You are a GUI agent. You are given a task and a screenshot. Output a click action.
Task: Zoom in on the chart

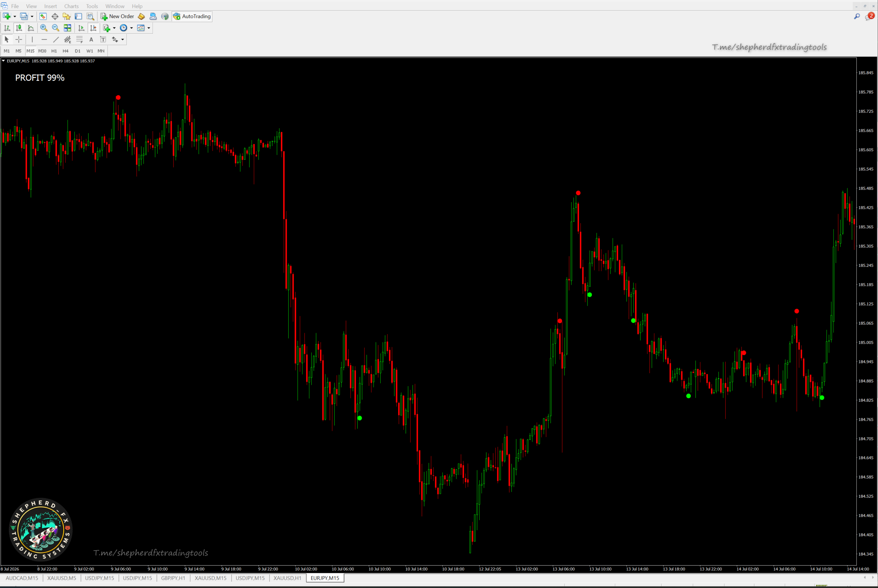[44, 28]
